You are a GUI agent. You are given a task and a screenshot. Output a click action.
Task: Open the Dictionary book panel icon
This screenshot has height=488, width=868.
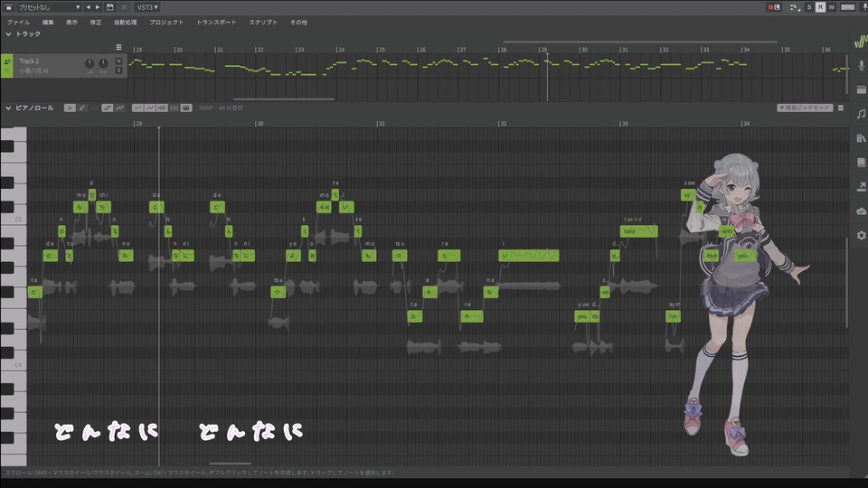click(x=861, y=163)
